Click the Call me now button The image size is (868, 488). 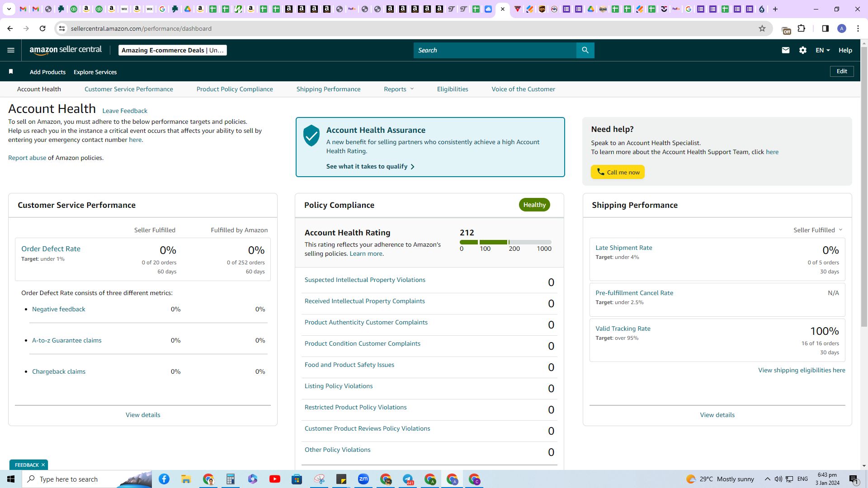[x=618, y=172]
